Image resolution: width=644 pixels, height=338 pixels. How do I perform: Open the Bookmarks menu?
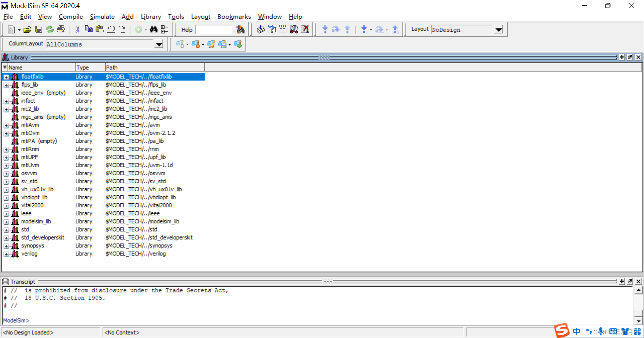pos(234,16)
